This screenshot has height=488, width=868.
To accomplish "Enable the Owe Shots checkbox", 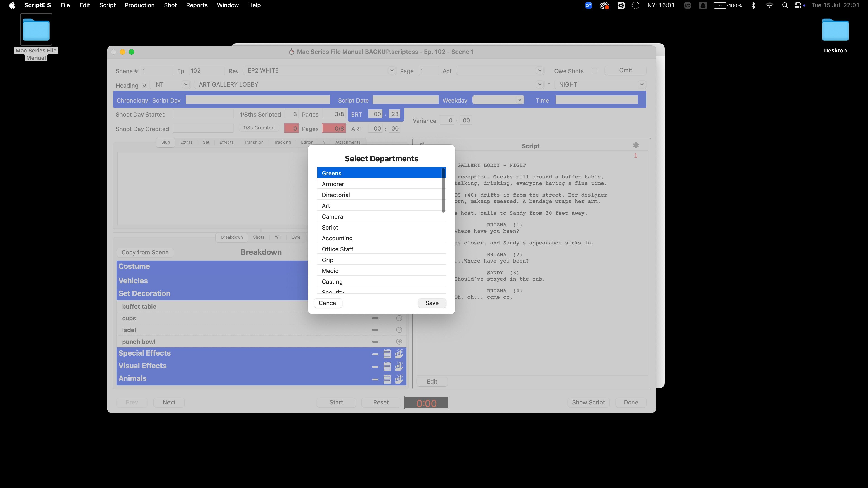I will click(594, 71).
